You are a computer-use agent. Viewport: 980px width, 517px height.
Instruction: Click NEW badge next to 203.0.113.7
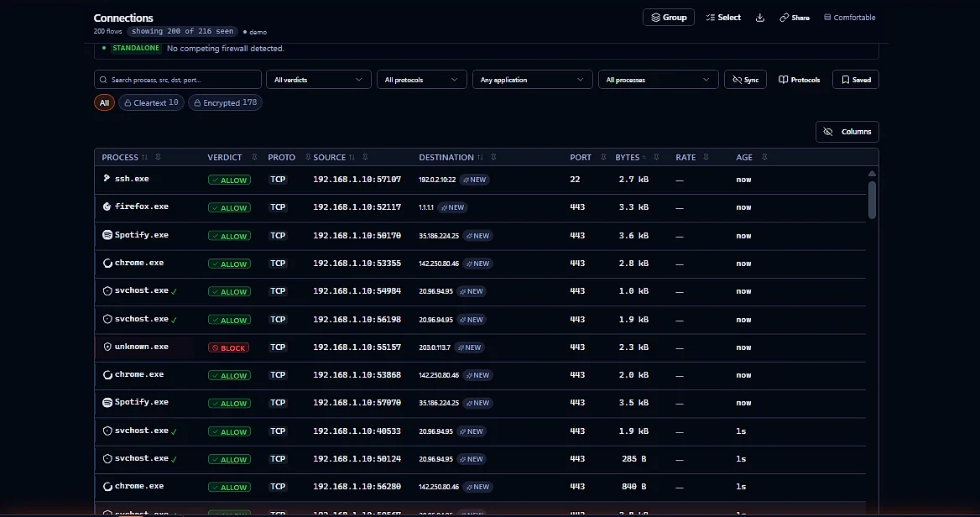tap(469, 347)
